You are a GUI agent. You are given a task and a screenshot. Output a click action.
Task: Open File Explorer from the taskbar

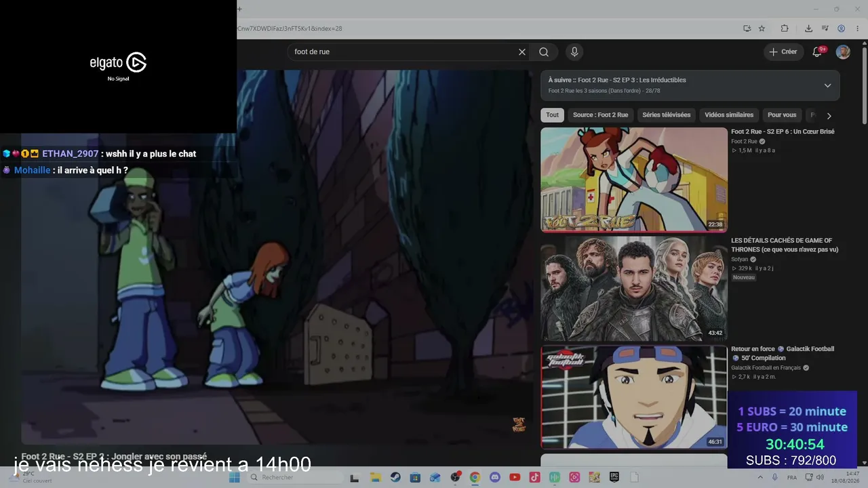point(375,478)
